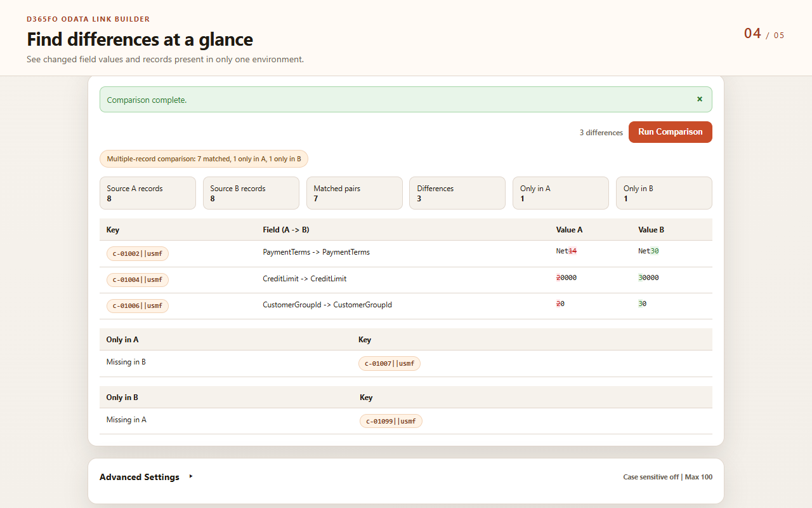Expand the Advanced Settings section
Image resolution: width=812 pixels, height=508 pixels.
point(146,477)
